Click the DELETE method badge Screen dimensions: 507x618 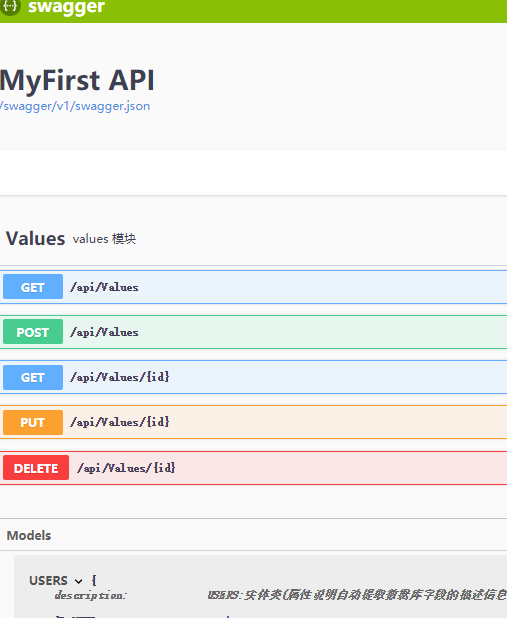(x=36, y=467)
